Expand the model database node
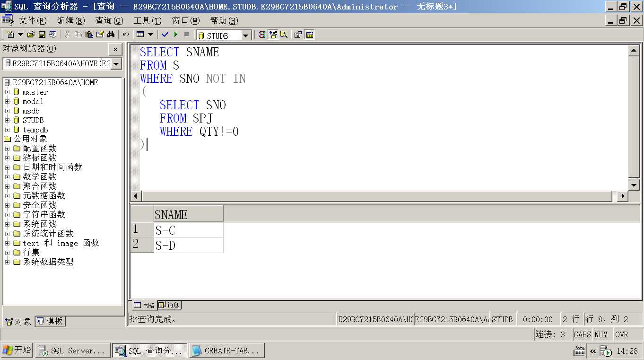Viewport: 644px width, 360px height. pyautogui.click(x=7, y=101)
